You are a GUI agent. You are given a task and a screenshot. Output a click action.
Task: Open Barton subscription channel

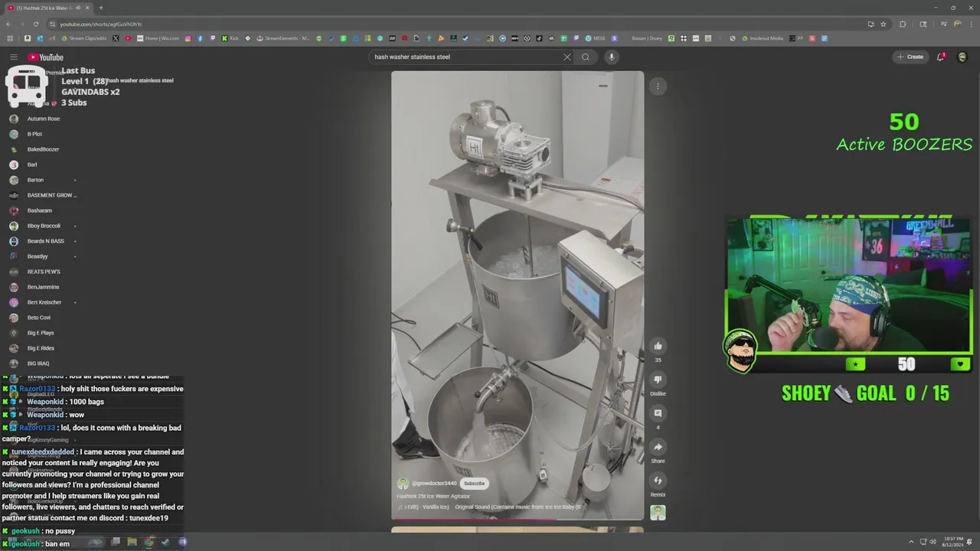click(x=35, y=180)
